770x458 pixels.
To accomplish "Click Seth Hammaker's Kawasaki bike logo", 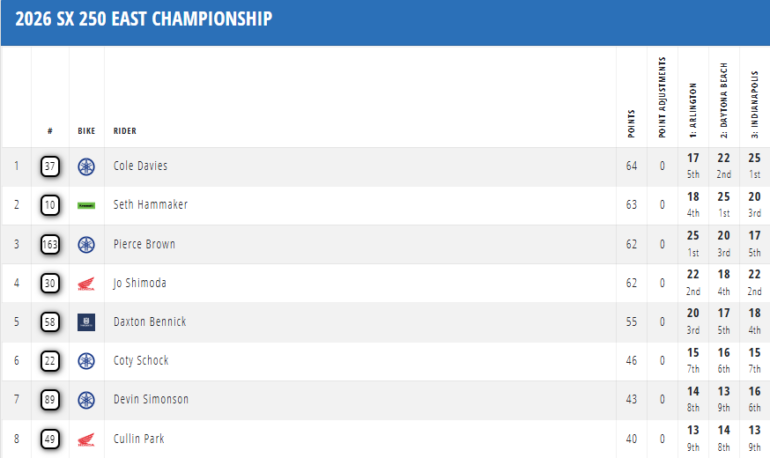I will [86, 205].
